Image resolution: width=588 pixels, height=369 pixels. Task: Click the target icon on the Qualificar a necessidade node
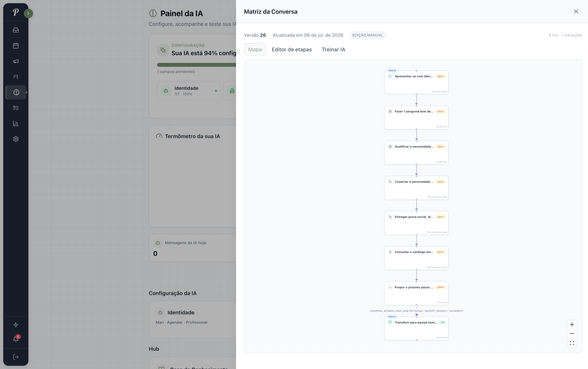coord(390,147)
